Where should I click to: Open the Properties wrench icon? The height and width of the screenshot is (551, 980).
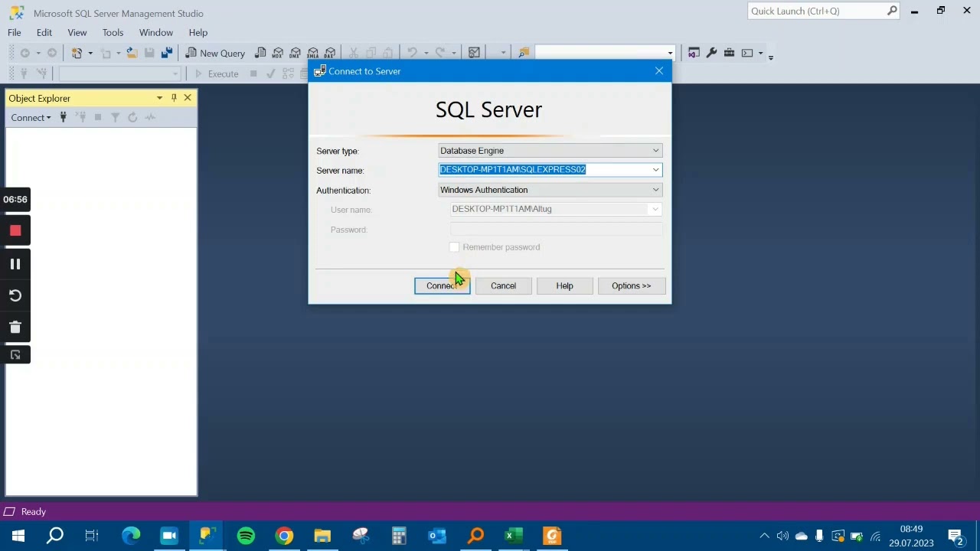[711, 53]
